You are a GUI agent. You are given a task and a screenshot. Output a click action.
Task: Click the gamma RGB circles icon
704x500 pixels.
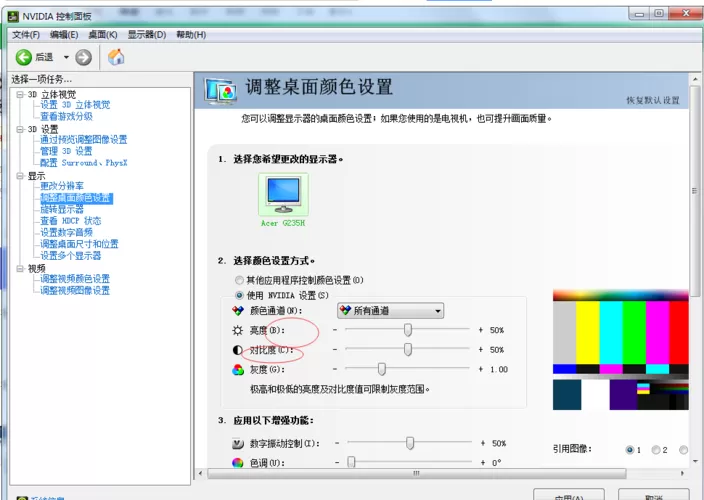(238, 369)
